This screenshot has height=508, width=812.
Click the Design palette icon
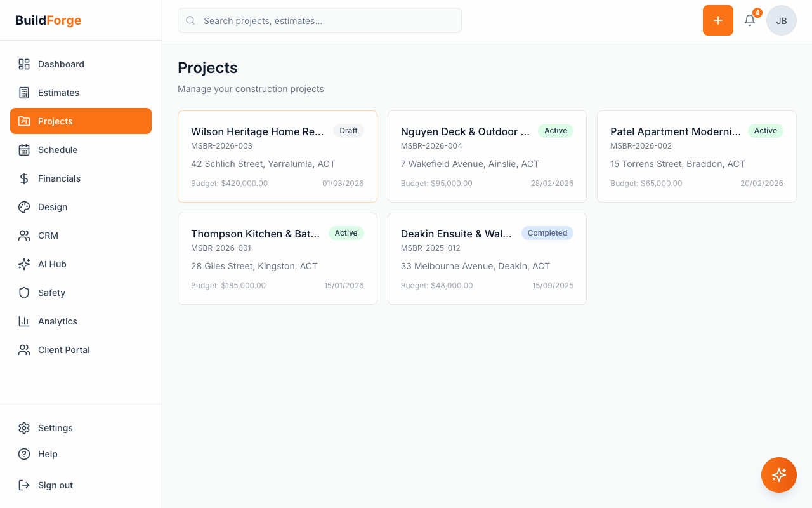tap(24, 207)
